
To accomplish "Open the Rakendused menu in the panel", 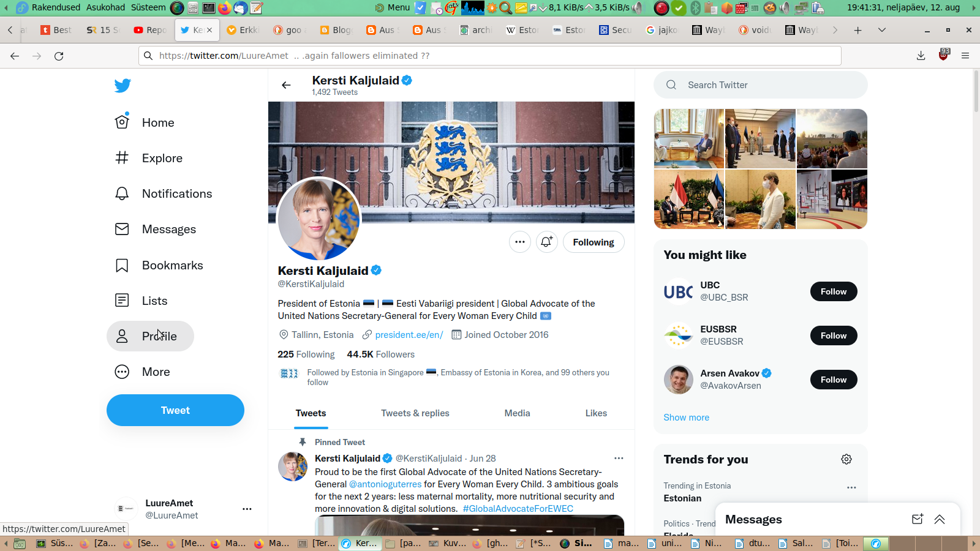I will pyautogui.click(x=56, y=7).
